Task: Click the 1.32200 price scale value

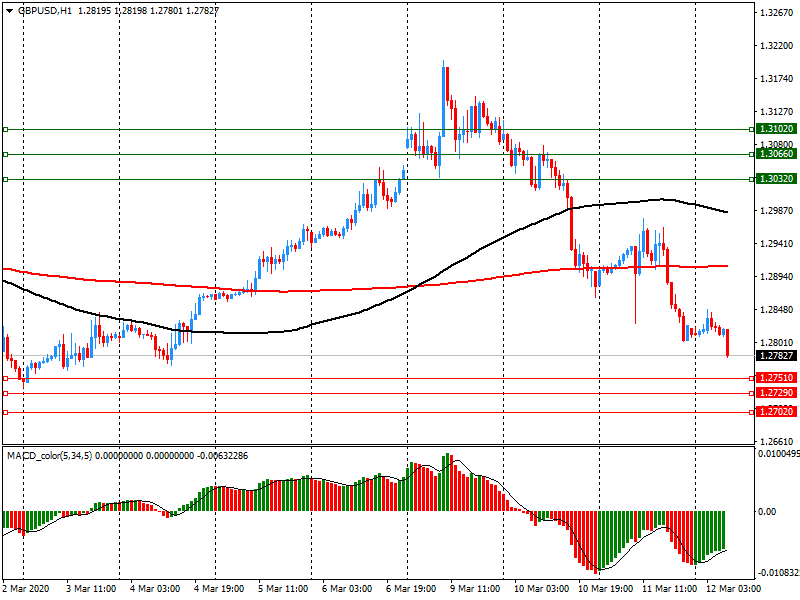Action: [777, 45]
